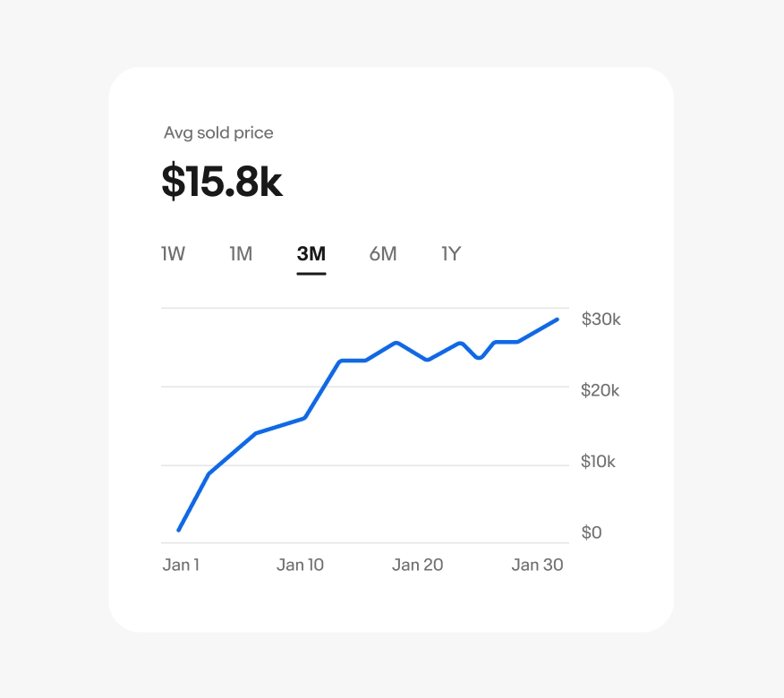Viewport: 784px width, 698px height.
Task: Click the $0 chart baseline
Action: tap(358, 543)
